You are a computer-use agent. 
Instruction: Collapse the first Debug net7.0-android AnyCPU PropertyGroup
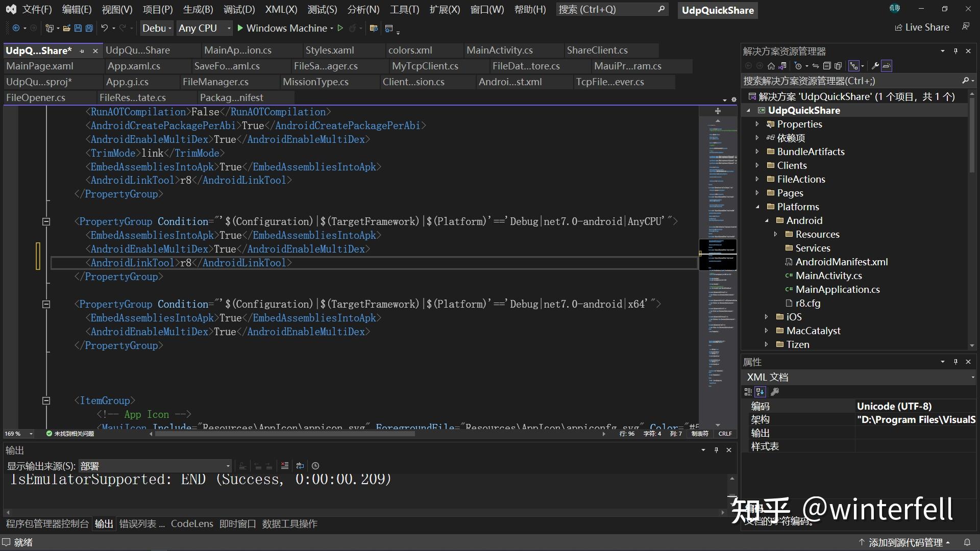[x=46, y=221]
